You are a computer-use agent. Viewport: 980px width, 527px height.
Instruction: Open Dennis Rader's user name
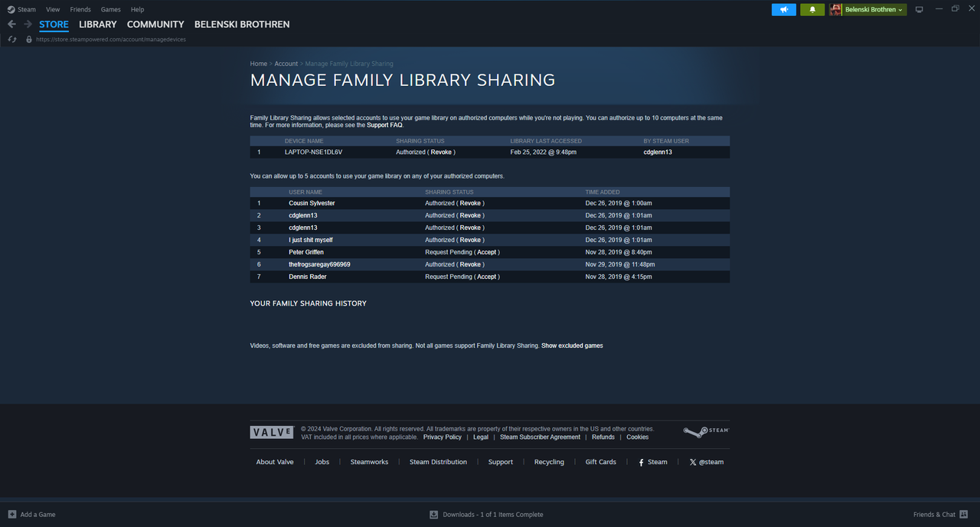pyautogui.click(x=308, y=277)
